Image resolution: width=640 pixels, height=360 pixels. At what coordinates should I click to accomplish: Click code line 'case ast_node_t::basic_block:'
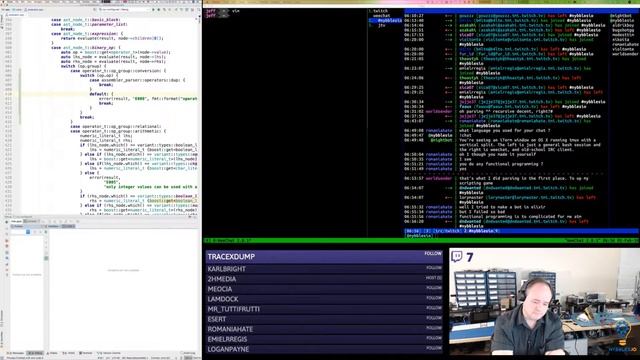click(86, 20)
